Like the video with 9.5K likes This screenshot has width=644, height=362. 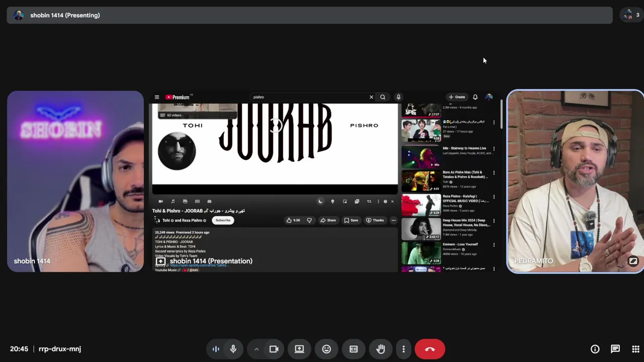click(293, 220)
